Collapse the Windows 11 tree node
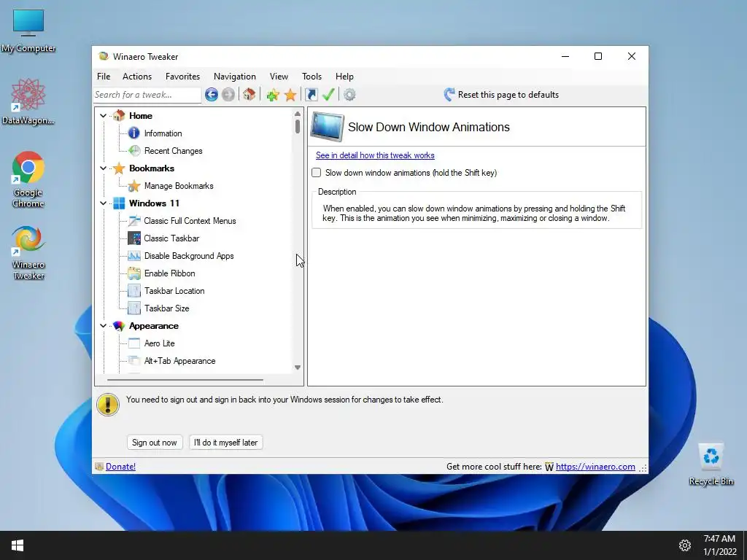Viewport: 747px width, 560px height. (103, 203)
